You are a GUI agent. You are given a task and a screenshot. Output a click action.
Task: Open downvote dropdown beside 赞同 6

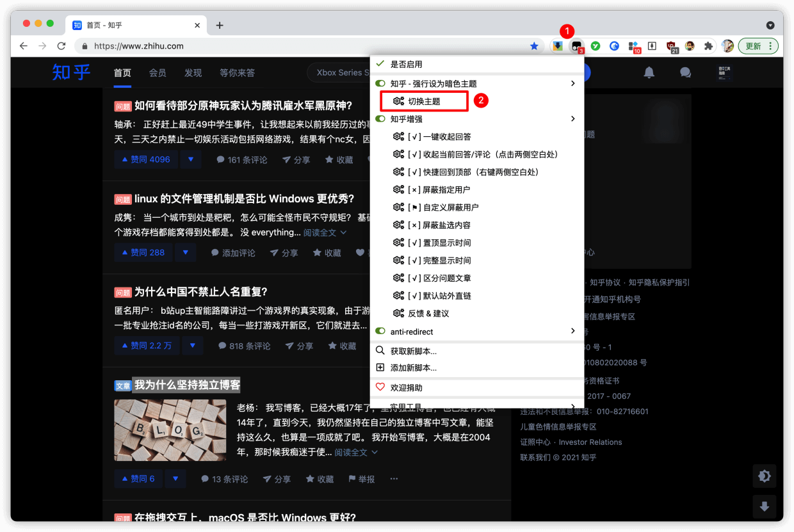175,478
